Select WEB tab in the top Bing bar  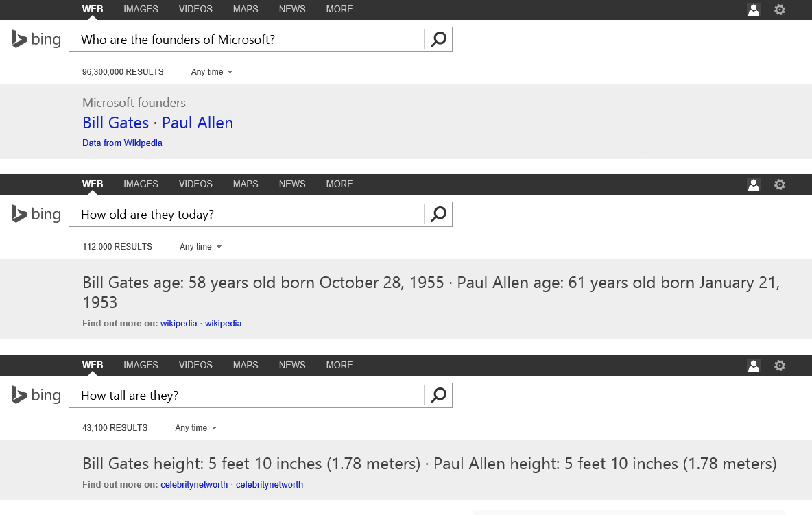coord(93,10)
